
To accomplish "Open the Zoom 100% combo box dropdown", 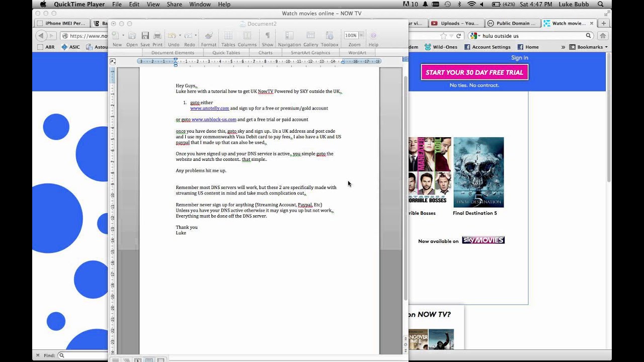I will (361, 35).
